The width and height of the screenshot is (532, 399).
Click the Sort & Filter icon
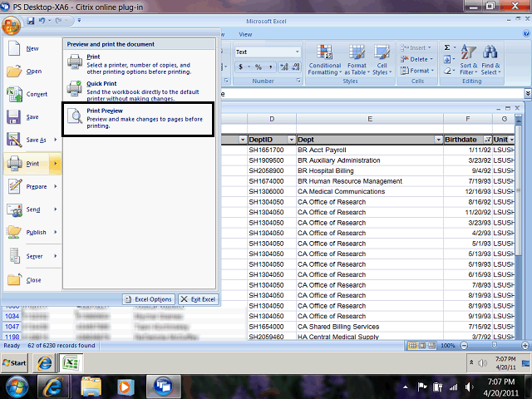tap(468, 60)
